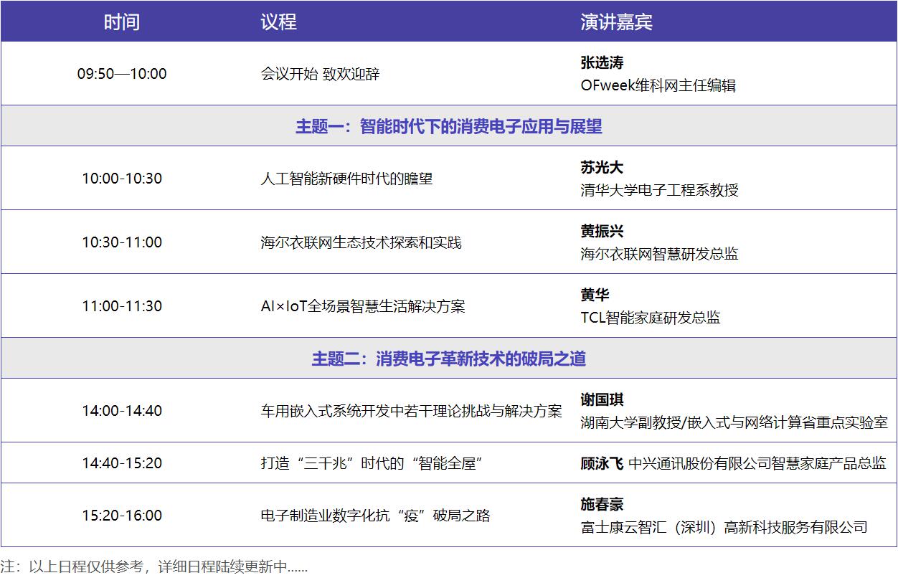
Task: Select time cell 10:00-10:30
Action: (122, 179)
